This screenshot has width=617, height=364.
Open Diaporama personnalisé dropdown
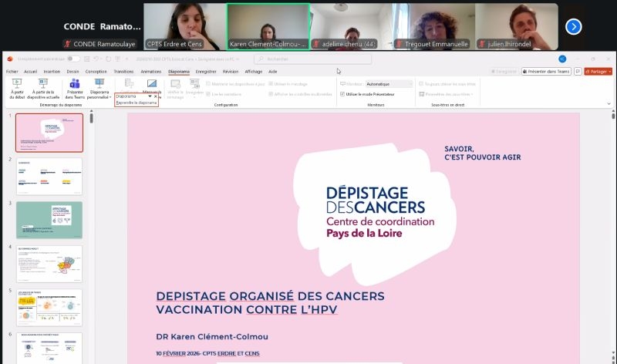coord(99,89)
